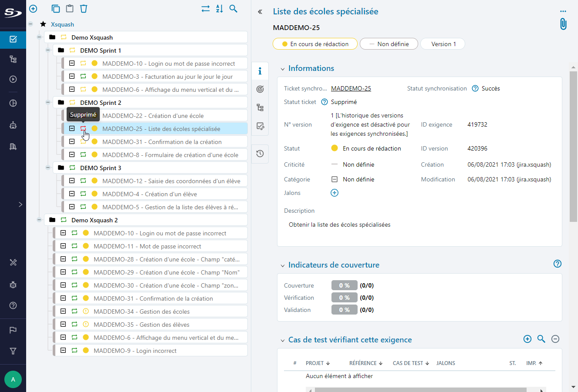Open the PROJET column sort dropdown
The image size is (578, 392).
point(329,363)
